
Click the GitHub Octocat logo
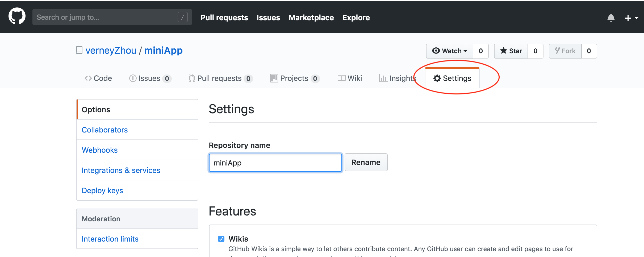[x=17, y=16]
